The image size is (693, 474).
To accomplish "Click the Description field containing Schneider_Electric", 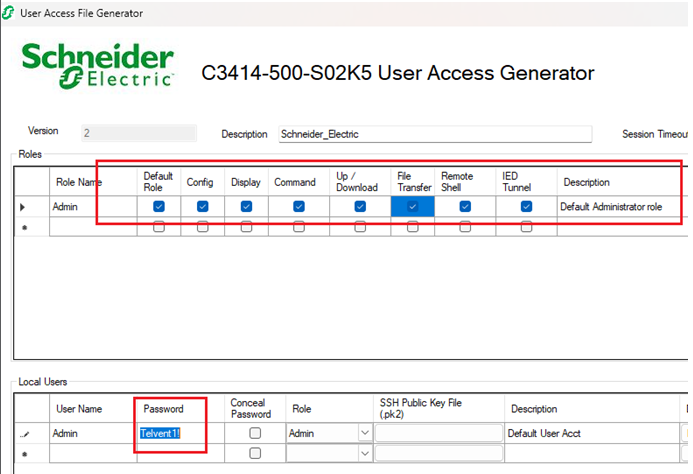I will 435,134.
